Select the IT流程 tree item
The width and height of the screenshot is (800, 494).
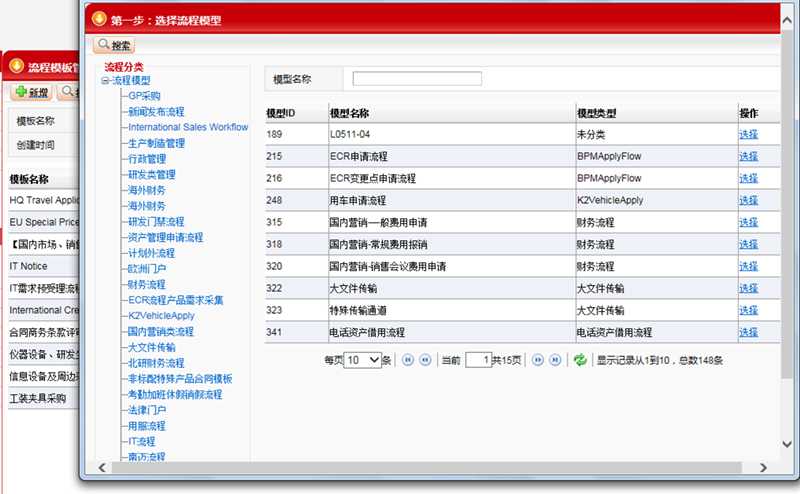pos(142,441)
